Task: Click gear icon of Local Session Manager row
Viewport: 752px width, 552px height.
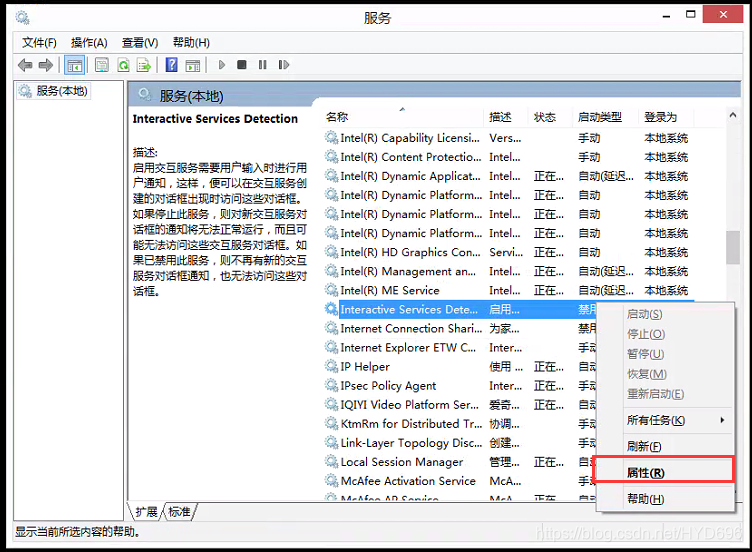Action: tap(331, 461)
